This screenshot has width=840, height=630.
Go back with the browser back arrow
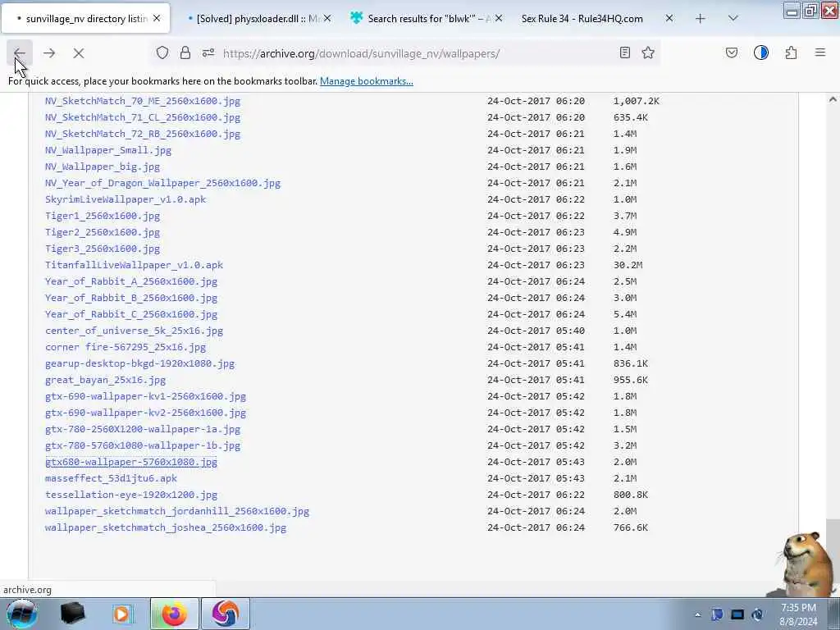click(x=20, y=53)
